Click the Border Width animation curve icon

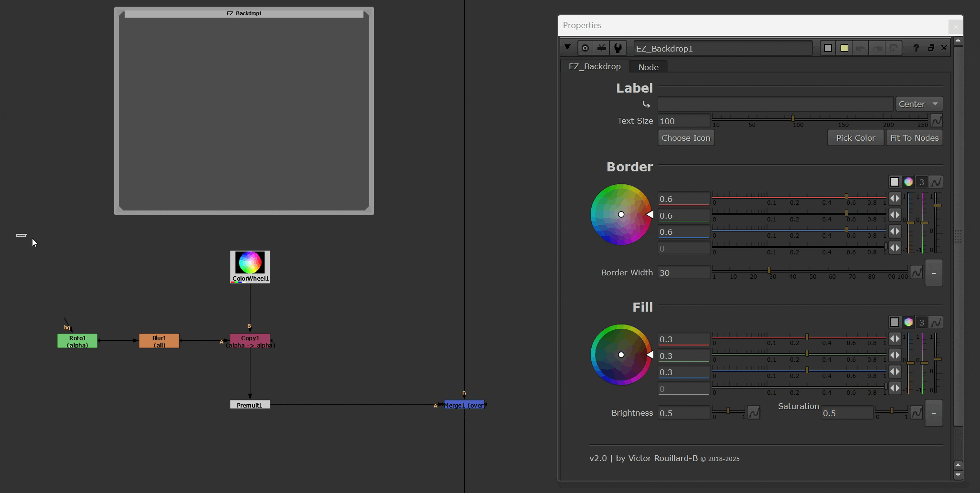pos(916,273)
